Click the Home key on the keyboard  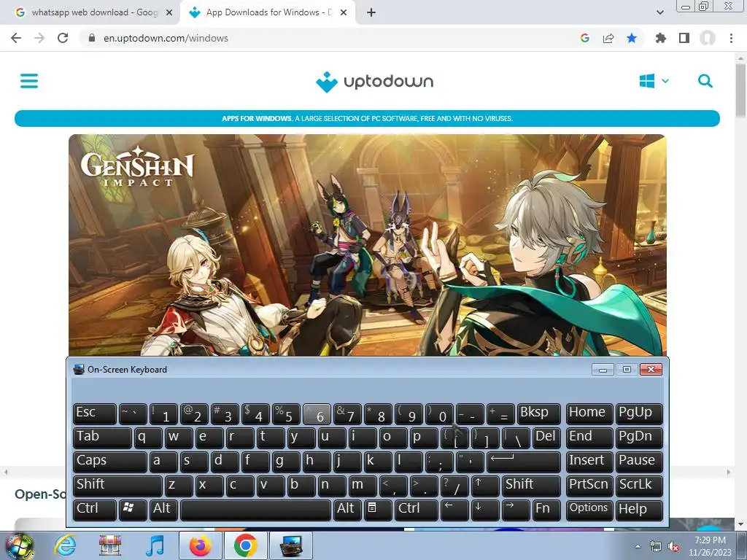(589, 414)
